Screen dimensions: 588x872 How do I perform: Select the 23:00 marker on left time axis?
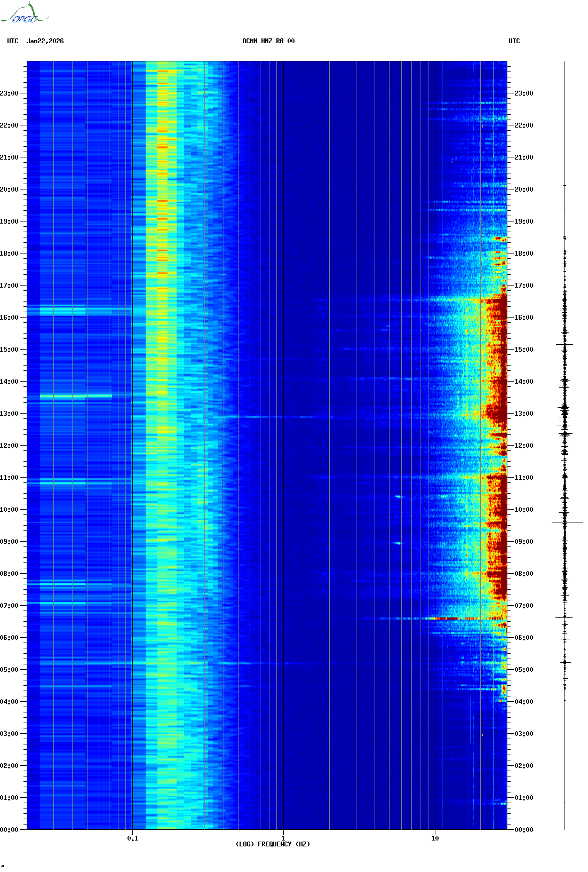pyautogui.click(x=10, y=93)
